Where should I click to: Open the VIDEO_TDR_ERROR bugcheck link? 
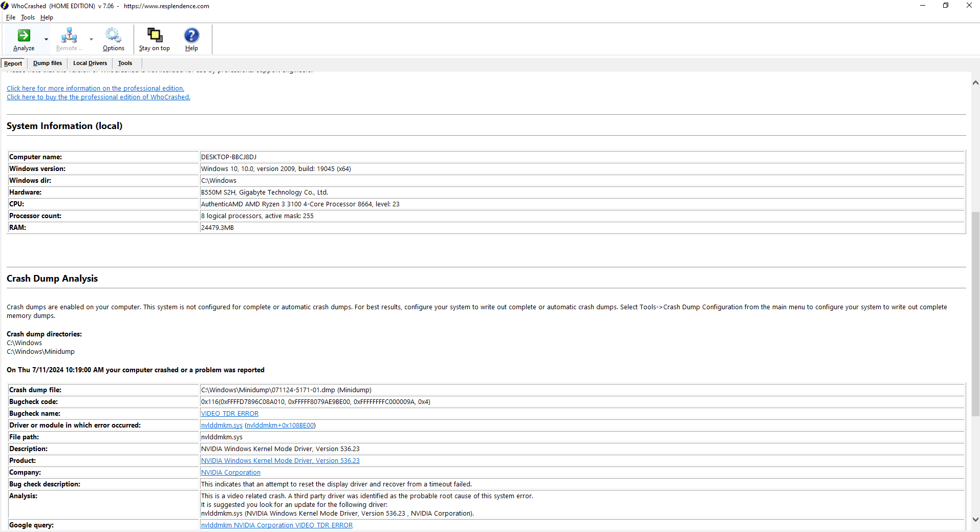(230, 414)
